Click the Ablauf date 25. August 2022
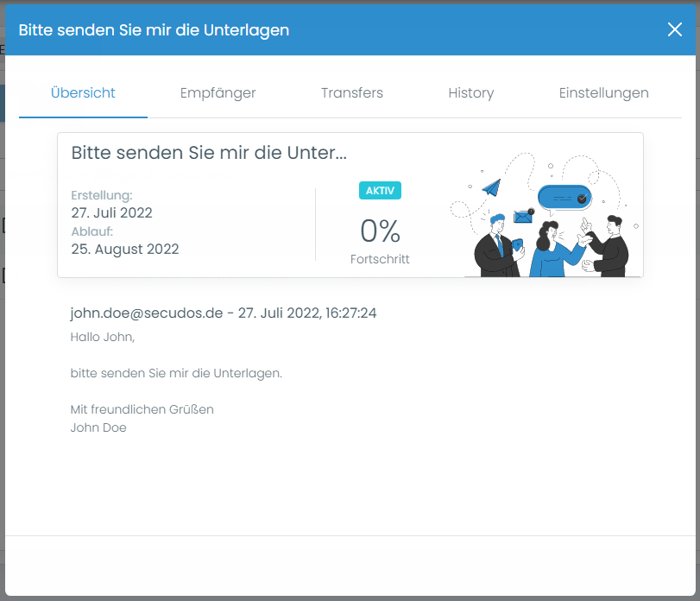The height and width of the screenshot is (601, 700). point(124,250)
